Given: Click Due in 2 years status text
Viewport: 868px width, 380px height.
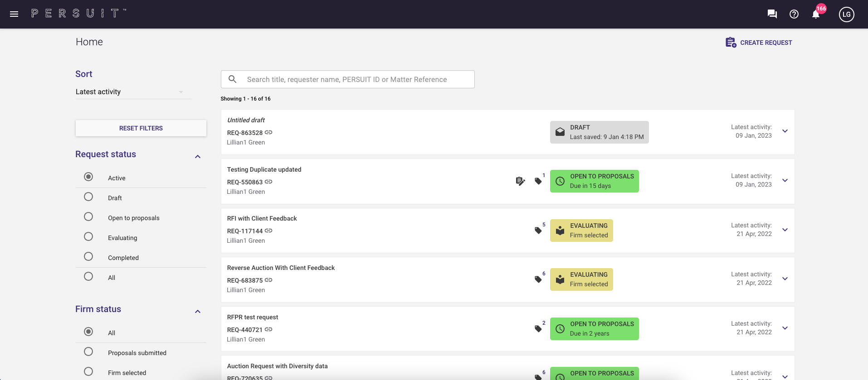Looking at the screenshot, I should pos(590,333).
